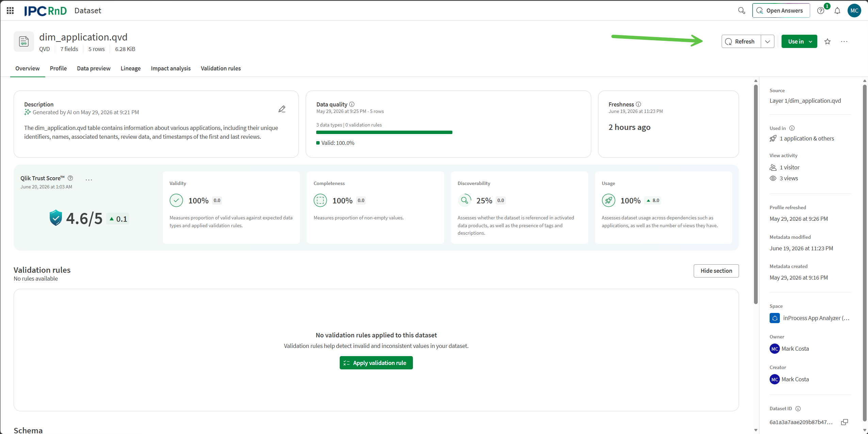Go to the Lineage tab
The width and height of the screenshot is (868, 434).
pos(131,68)
